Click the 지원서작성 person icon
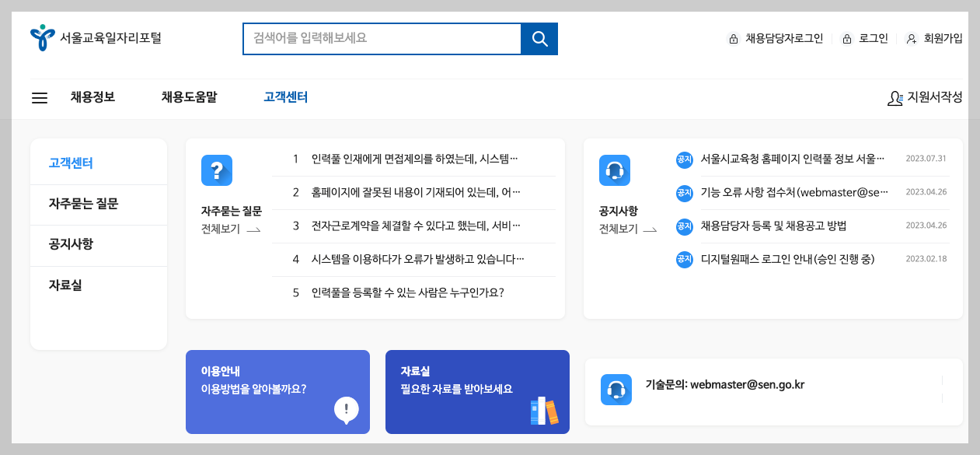Image resolution: width=980 pixels, height=455 pixels. point(895,98)
